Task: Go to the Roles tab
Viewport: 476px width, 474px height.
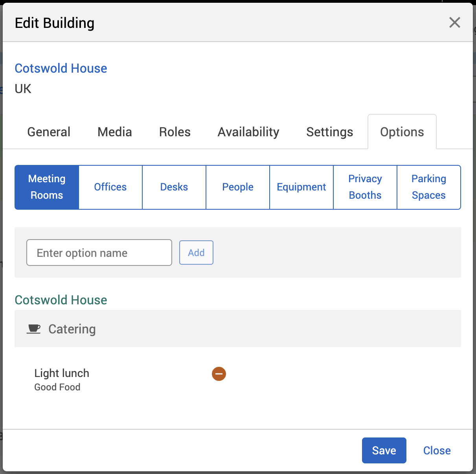Action: tap(175, 132)
